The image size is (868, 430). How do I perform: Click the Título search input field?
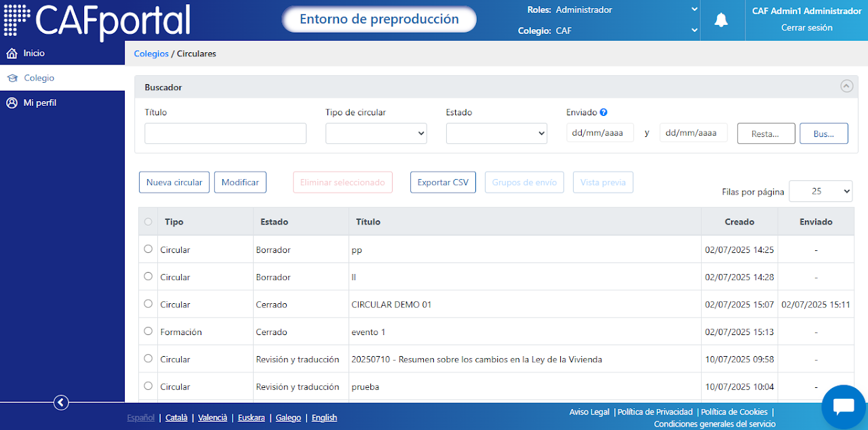pos(225,134)
